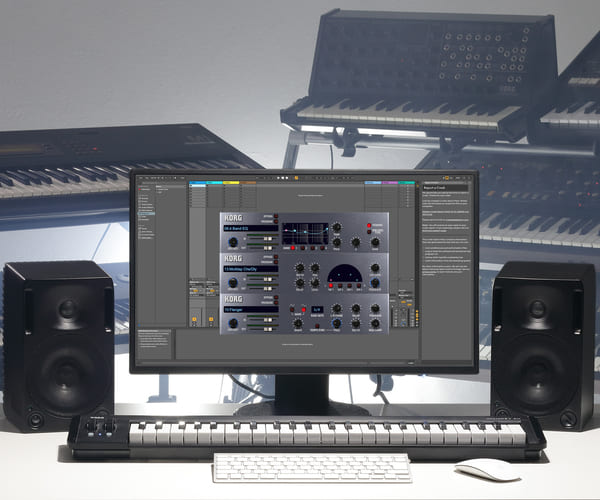Viewport: 600px width, 500px height.
Task: Open the Multitap Cho/Dly preset name selector
Action: tap(250, 268)
